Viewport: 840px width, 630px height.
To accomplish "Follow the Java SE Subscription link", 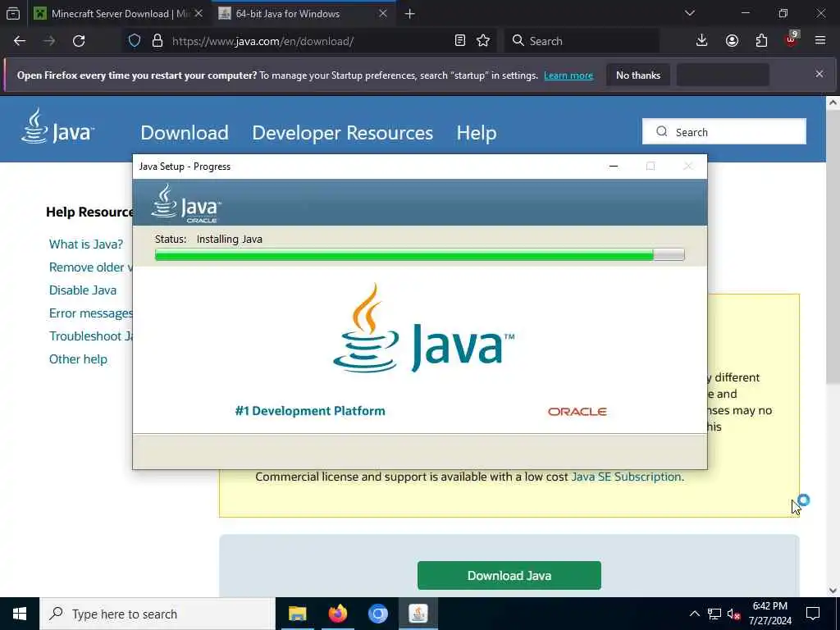I will tap(626, 477).
